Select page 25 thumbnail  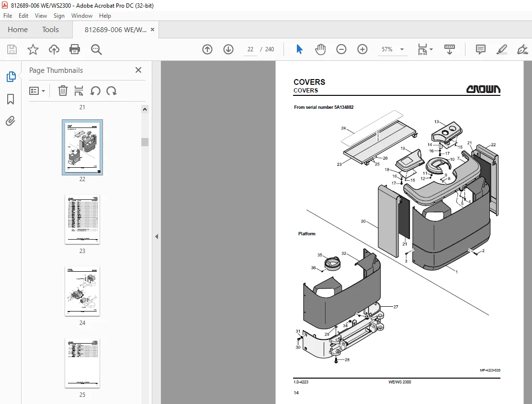click(x=82, y=363)
